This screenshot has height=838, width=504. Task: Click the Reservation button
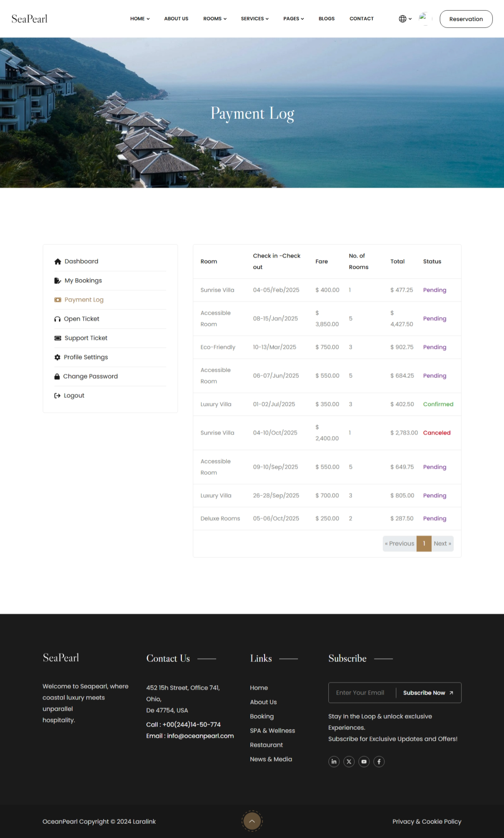point(466,19)
